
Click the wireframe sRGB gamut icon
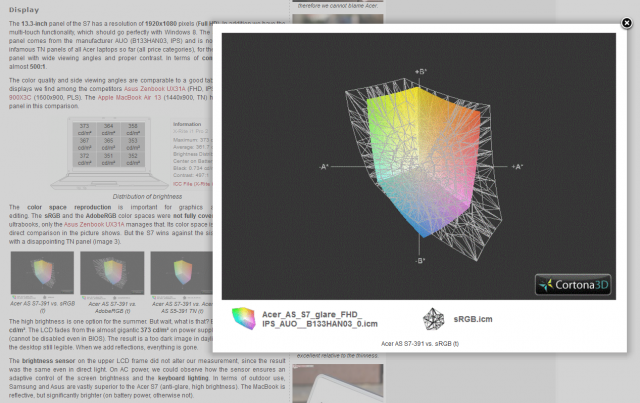click(433, 319)
